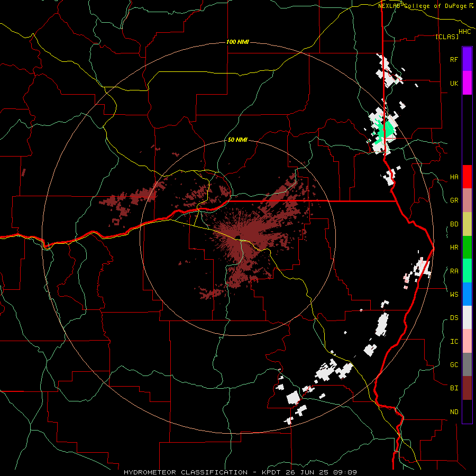Click the GR dusty pink legend swatch
476x476 pixels.
467,200
